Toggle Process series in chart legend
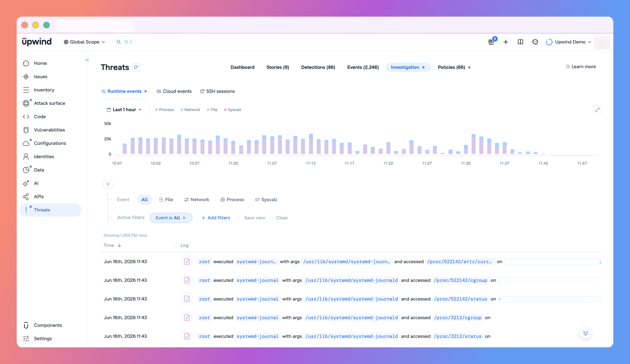This screenshot has width=630, height=364. pyautogui.click(x=164, y=110)
